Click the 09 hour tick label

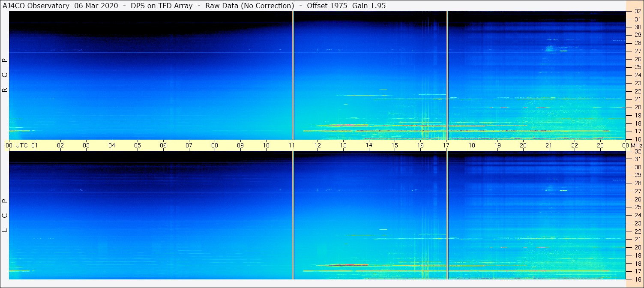pyautogui.click(x=240, y=145)
